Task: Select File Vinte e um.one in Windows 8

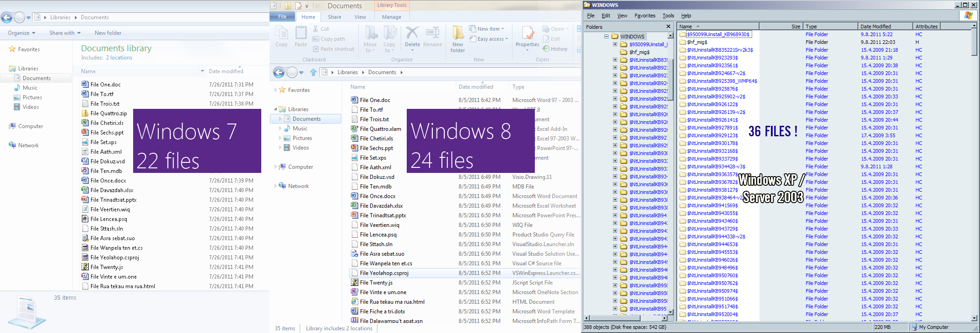Action: [383, 292]
